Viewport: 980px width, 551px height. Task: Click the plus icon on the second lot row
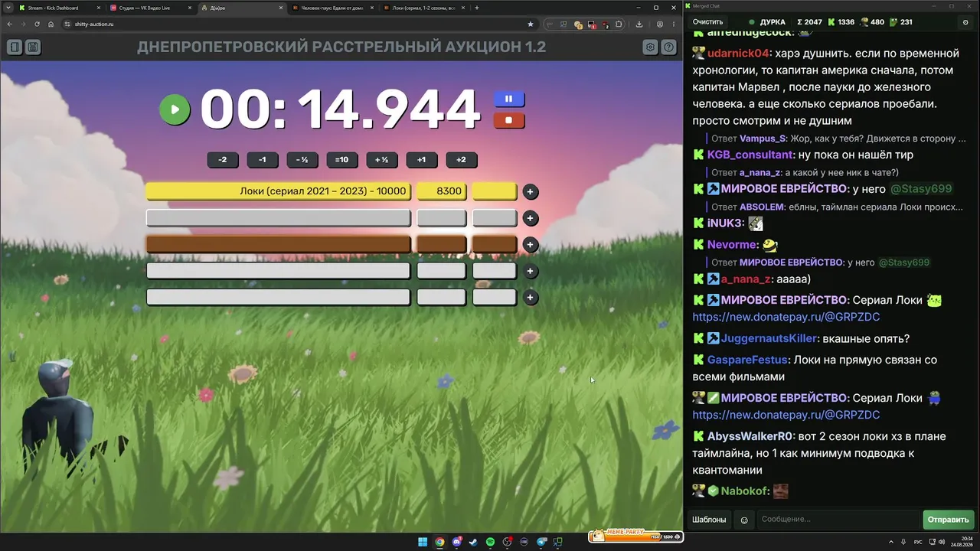[x=530, y=218]
